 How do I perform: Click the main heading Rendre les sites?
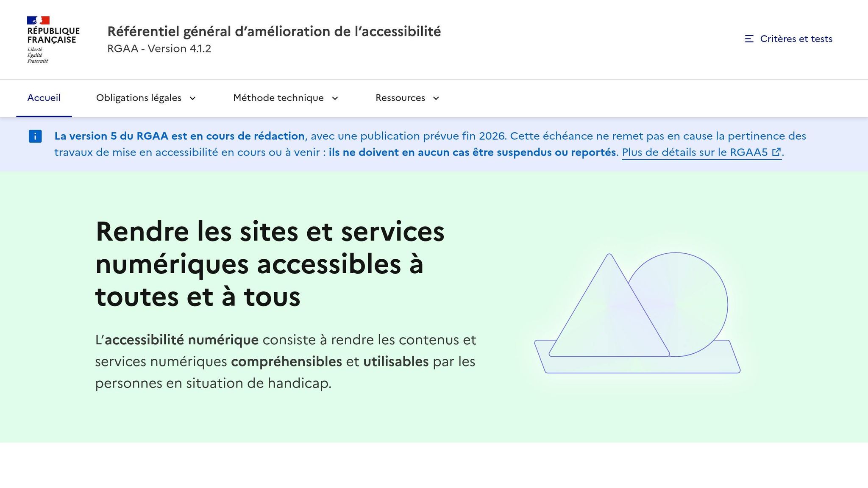[x=270, y=263]
